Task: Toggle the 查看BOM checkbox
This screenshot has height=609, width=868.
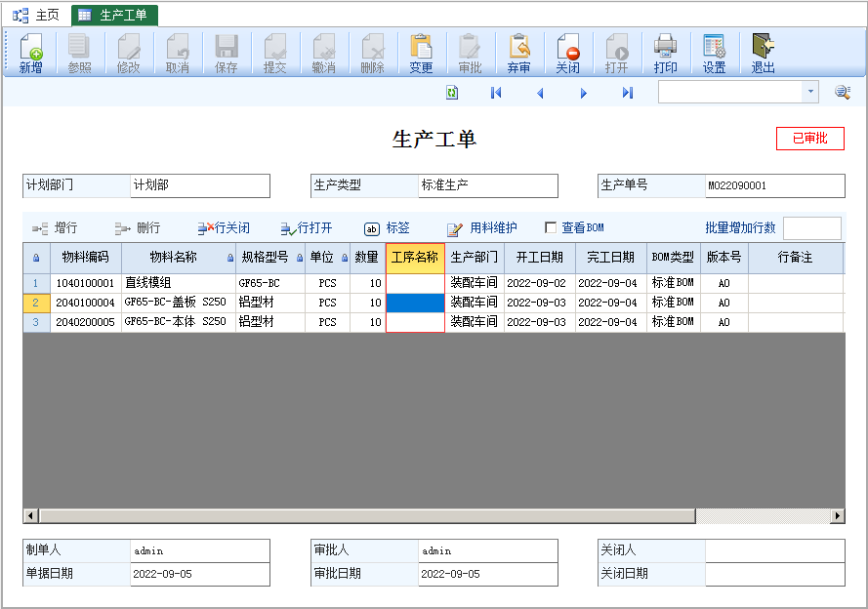Action: click(551, 227)
